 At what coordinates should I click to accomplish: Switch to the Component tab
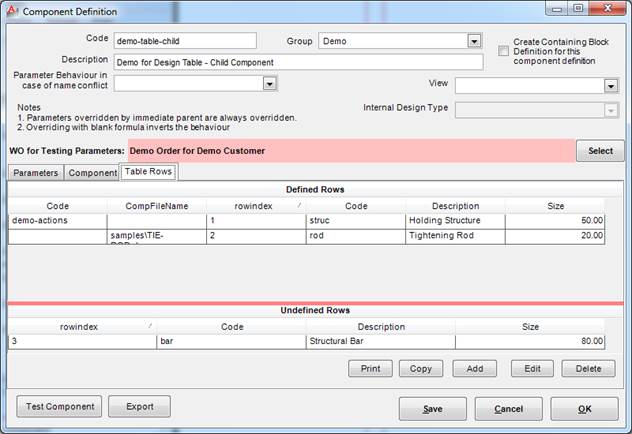coord(92,173)
